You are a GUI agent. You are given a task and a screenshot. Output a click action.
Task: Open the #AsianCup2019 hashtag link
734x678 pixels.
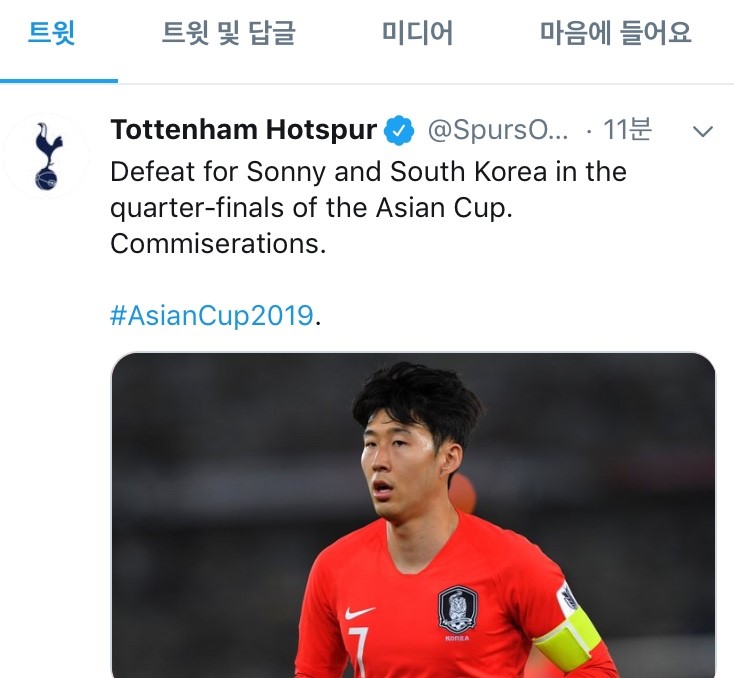click(x=212, y=315)
